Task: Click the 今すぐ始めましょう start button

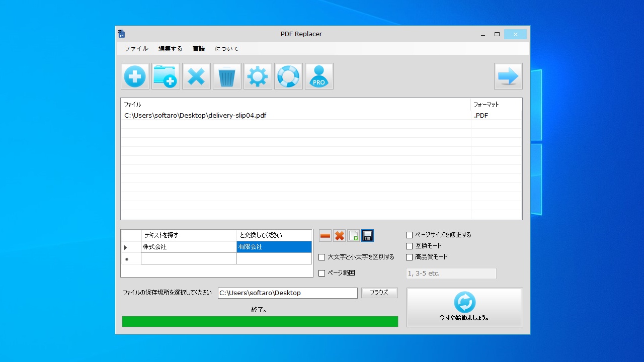Action: click(x=464, y=307)
